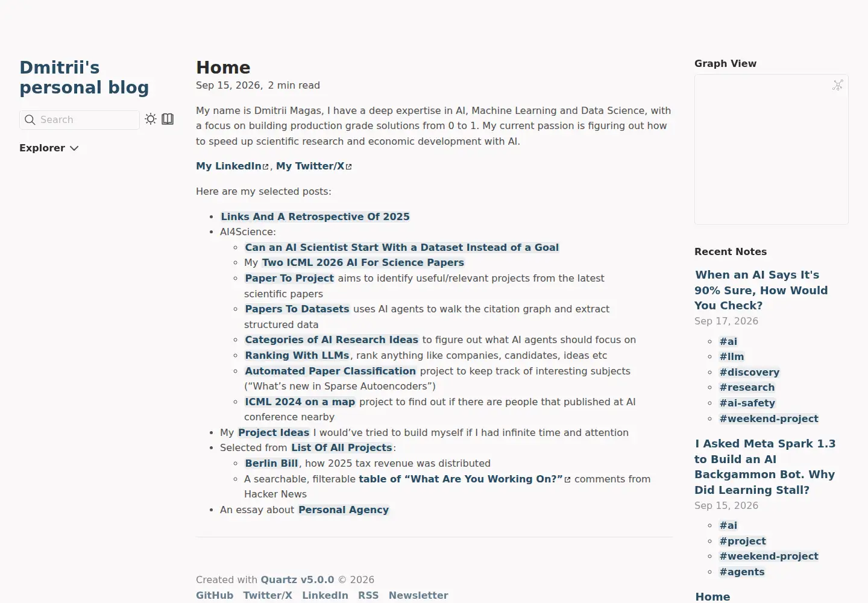Open Can an AI Scientist Start With a Dataset post
The image size is (868, 603).
tap(401, 247)
